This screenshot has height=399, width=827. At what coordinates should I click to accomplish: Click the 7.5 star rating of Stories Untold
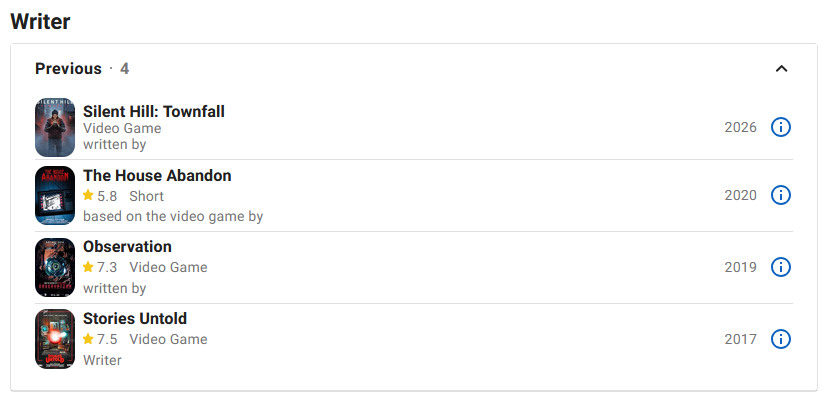coord(100,339)
